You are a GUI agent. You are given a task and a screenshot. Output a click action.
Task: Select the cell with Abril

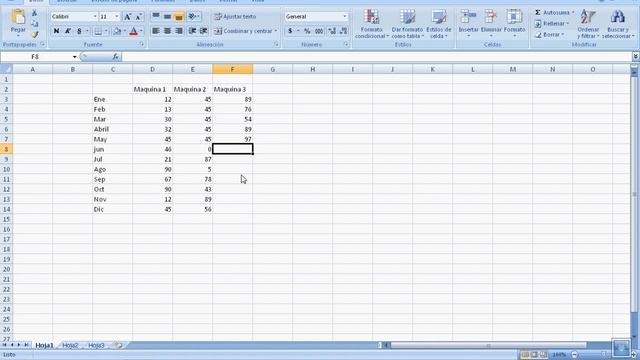[112, 129]
